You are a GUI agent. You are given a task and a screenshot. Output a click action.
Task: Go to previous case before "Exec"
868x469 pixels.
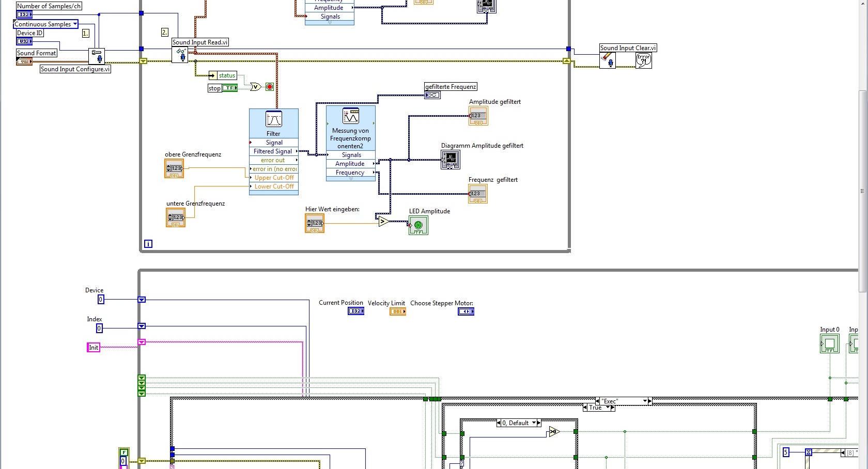click(x=598, y=401)
